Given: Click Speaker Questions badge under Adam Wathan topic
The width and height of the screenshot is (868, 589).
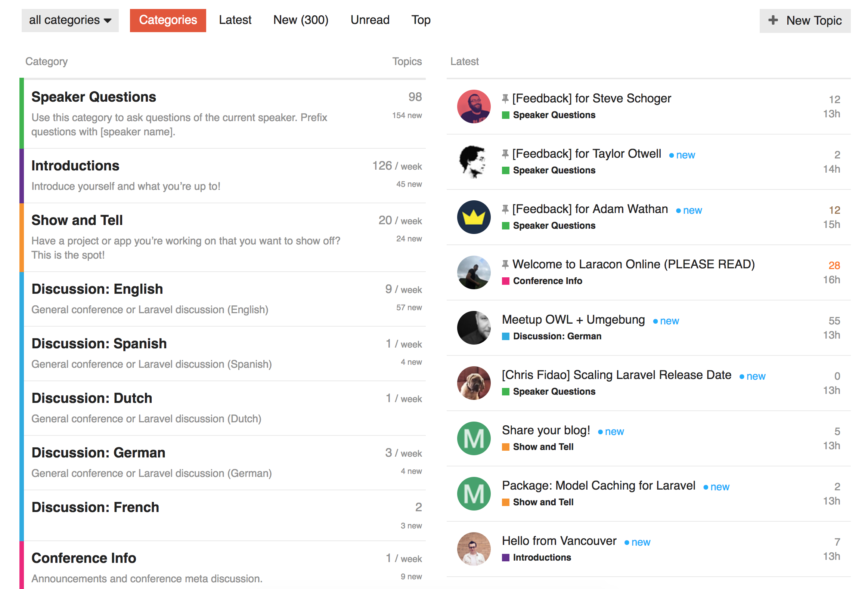Looking at the screenshot, I should (549, 226).
